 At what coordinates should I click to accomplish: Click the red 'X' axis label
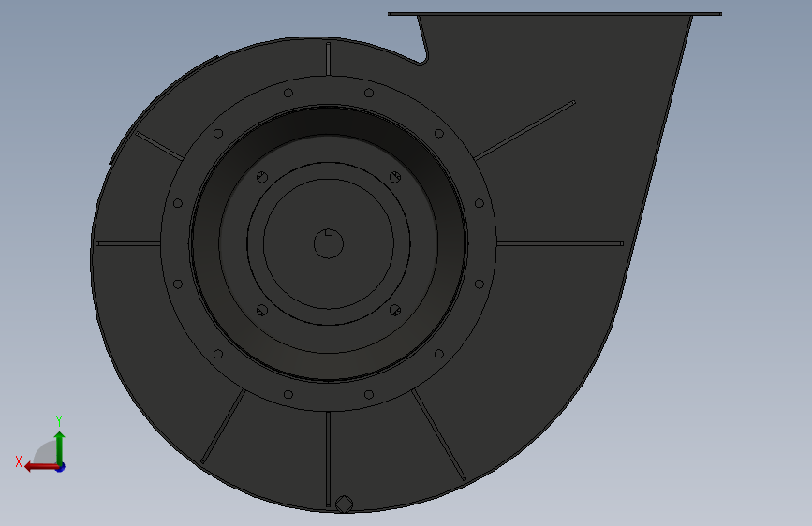[19, 461]
